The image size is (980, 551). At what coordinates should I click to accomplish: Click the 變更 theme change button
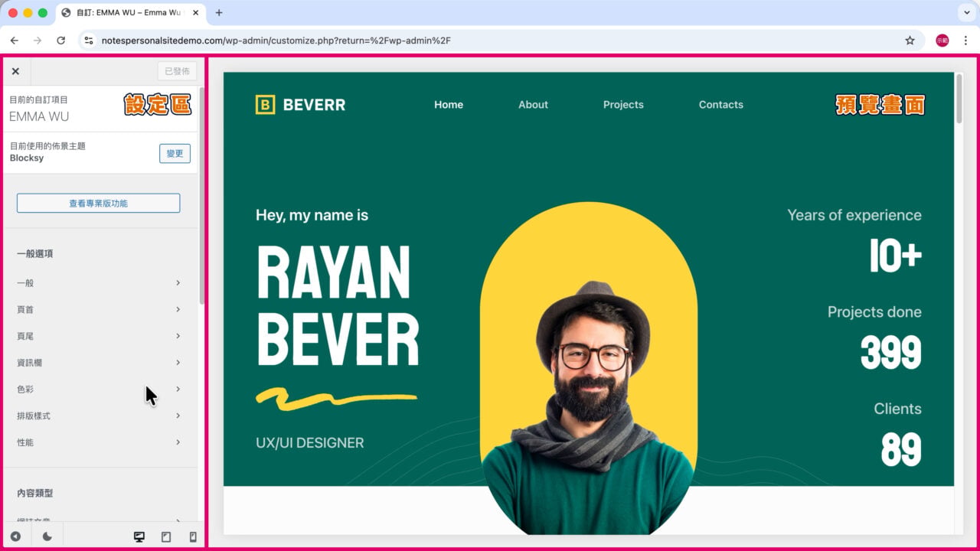pyautogui.click(x=175, y=153)
